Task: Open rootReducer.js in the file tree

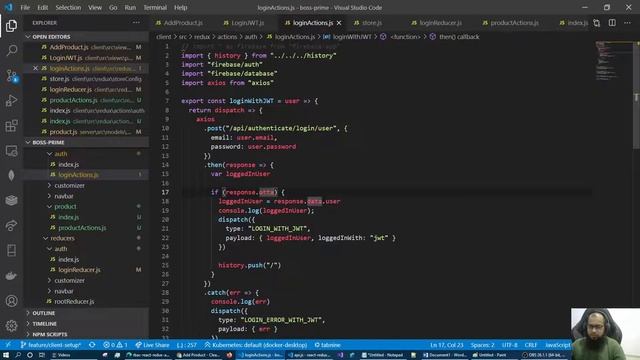Action: coord(74,301)
